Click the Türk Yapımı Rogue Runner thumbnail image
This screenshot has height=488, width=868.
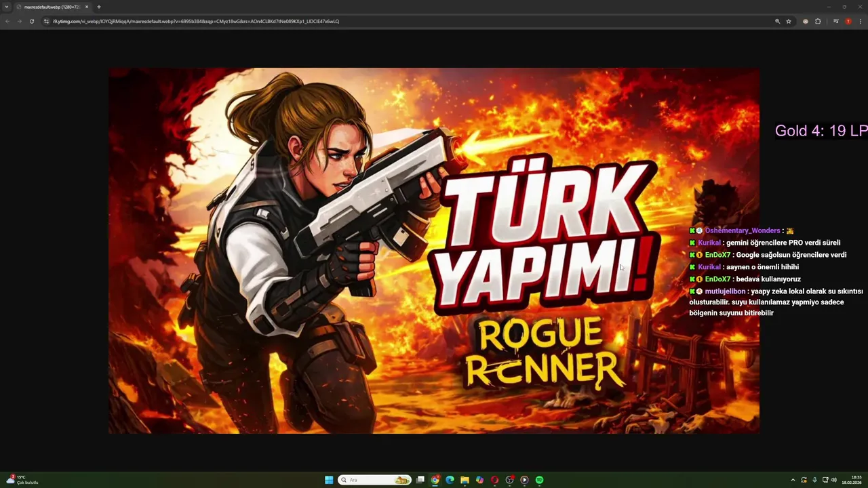434,251
